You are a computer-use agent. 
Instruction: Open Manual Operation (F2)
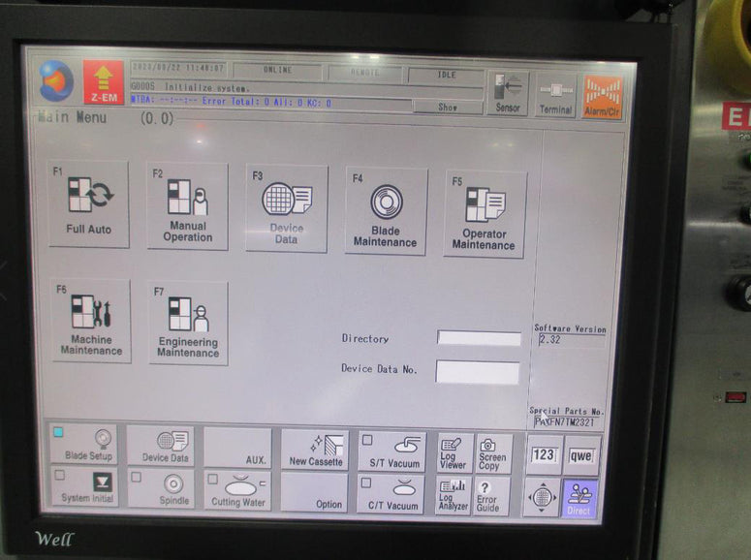tap(187, 206)
